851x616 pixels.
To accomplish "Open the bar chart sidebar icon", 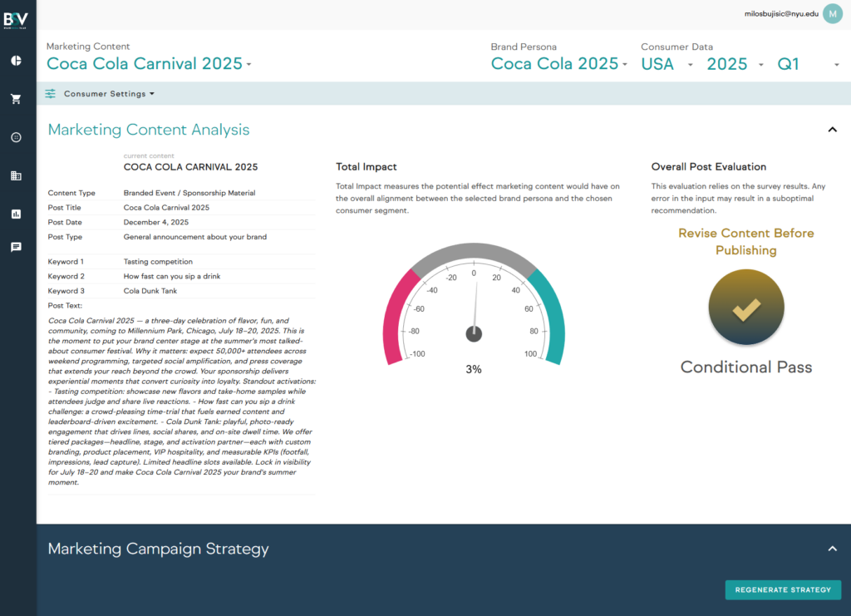I will pos(16,214).
